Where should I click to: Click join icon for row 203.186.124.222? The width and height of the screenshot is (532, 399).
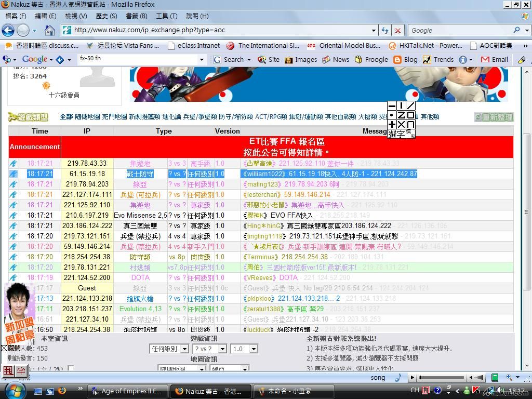point(13,225)
